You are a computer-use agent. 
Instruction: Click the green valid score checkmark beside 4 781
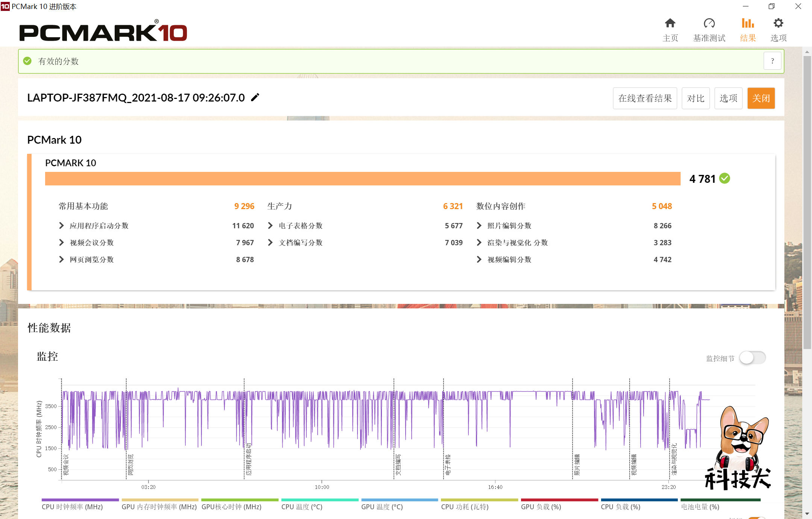[725, 178]
